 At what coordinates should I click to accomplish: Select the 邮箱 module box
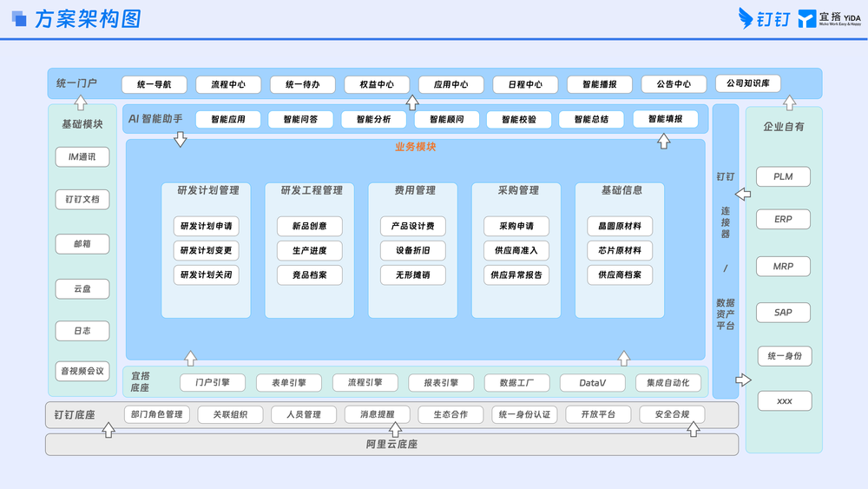click(82, 244)
